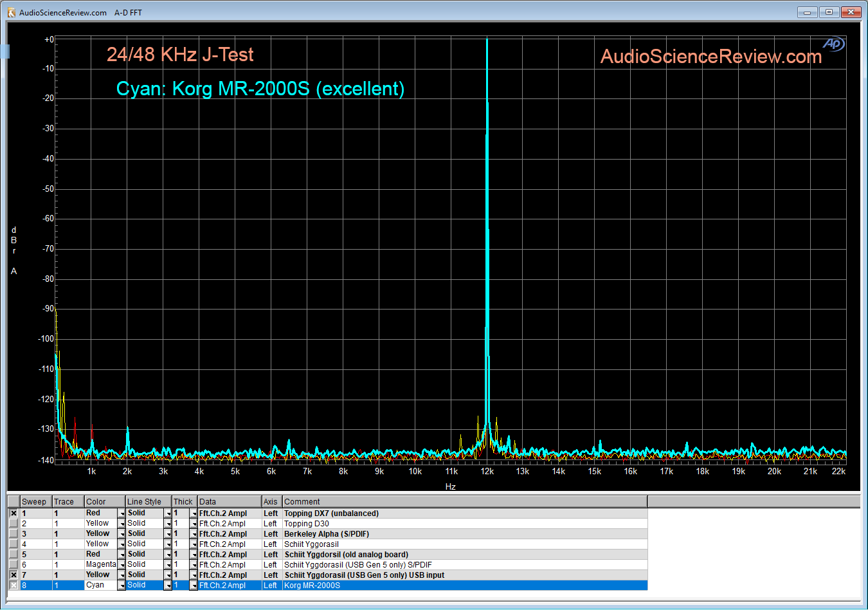Uncheck sweep 7 USB input checkbox
The height and width of the screenshot is (610, 868).
click(x=14, y=575)
